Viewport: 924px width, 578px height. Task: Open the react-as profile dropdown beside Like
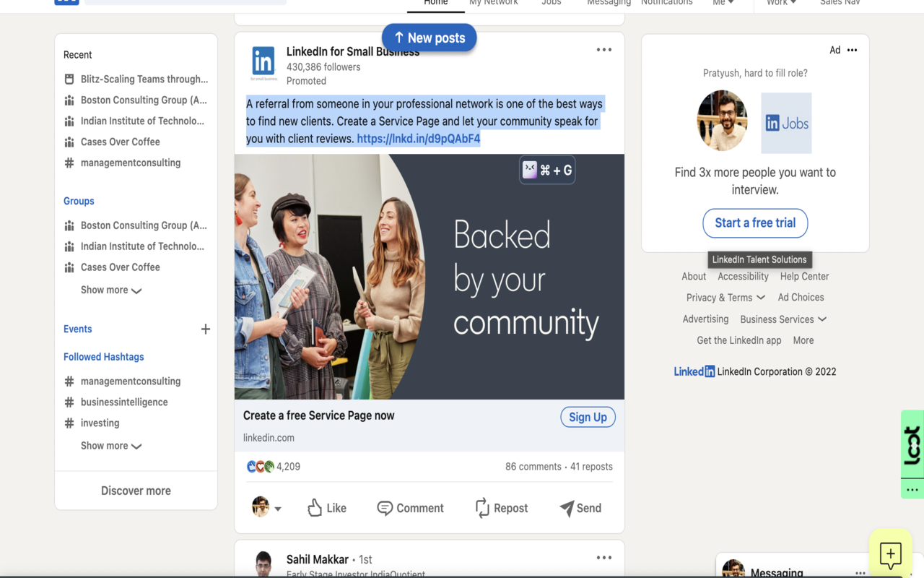click(x=266, y=507)
